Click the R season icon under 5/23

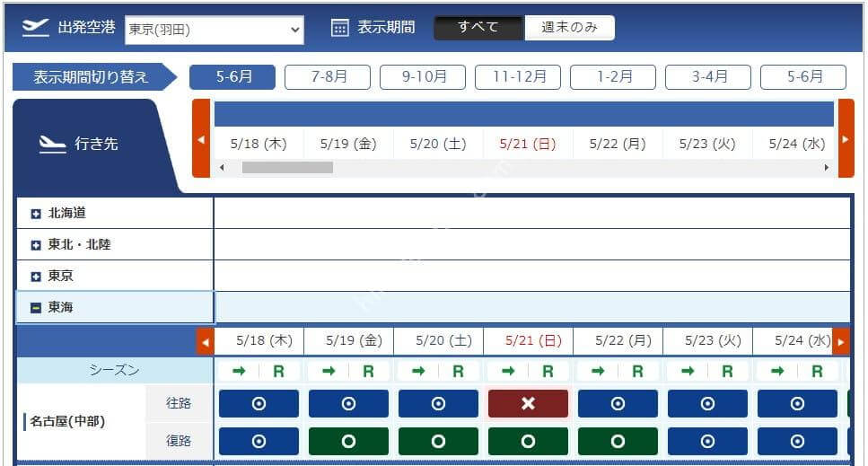click(x=727, y=372)
